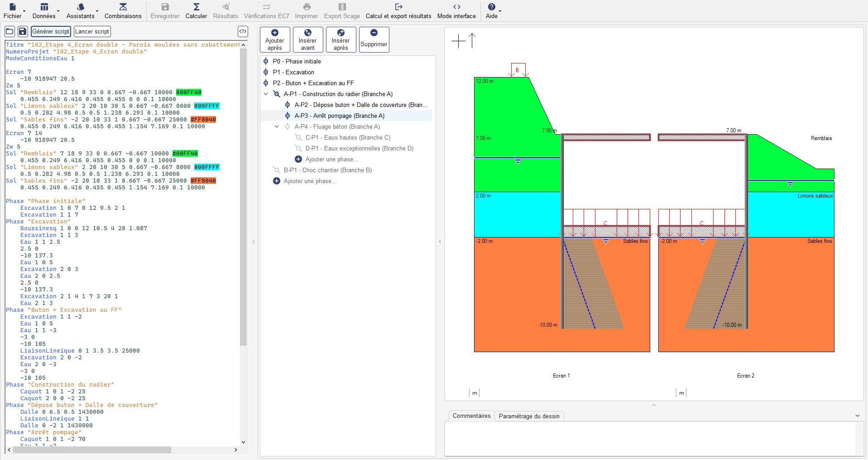Click the save script disk icon
This screenshot has width=868, height=460.
(23, 31)
